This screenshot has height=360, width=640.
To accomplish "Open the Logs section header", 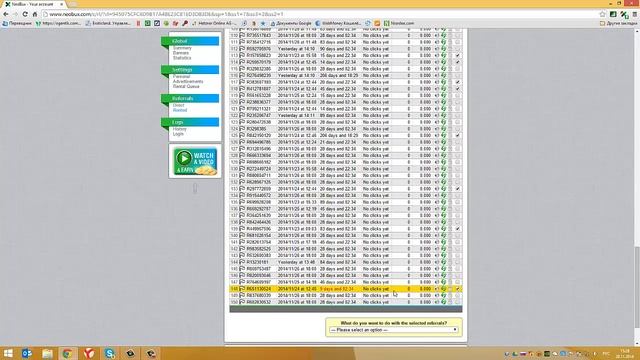I will tap(190, 122).
